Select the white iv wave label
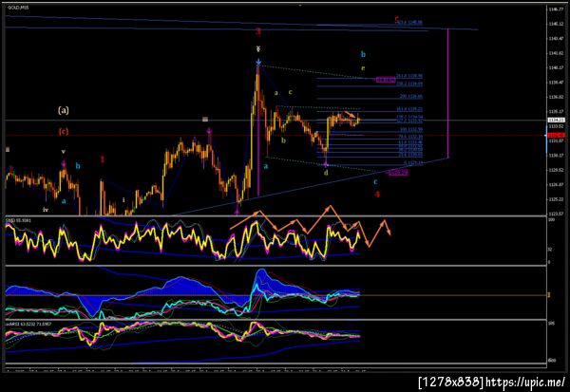This screenshot has width=570, height=392. click(46, 210)
